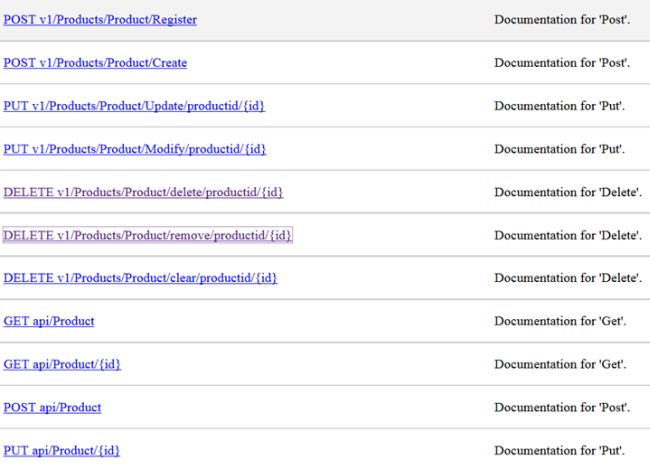650x469 pixels.
Task: Click description beside GET api/Product/{id}
Action: [560, 364]
